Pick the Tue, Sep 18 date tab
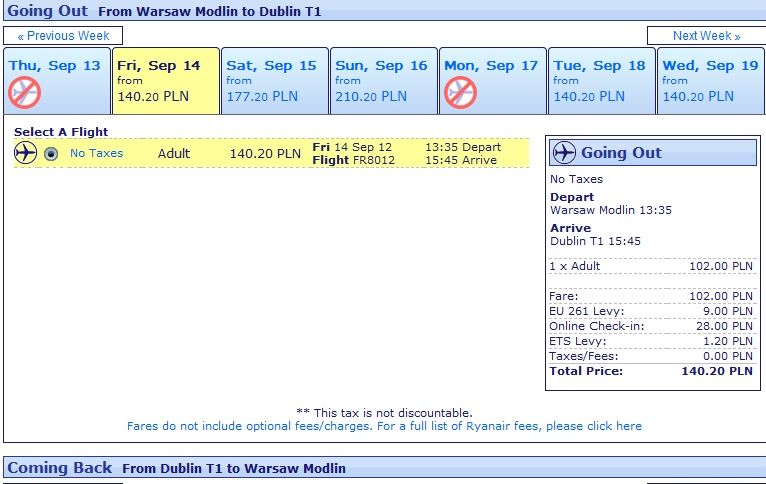Viewport: 766px width, 484px height. point(602,81)
